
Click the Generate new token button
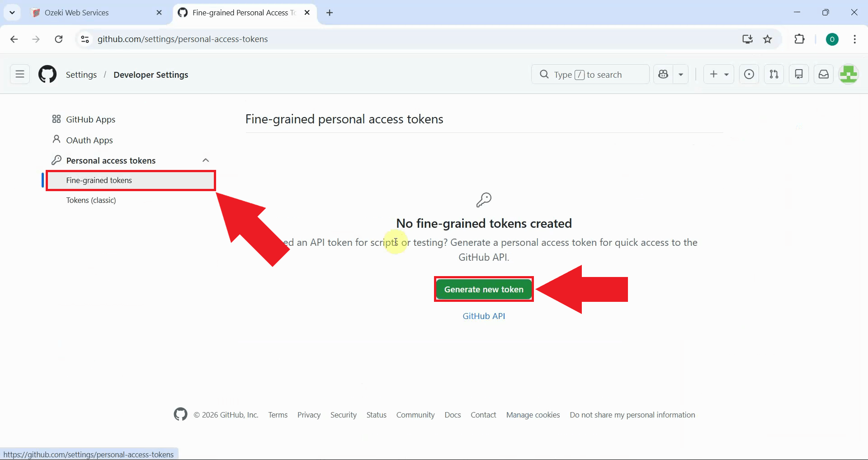coord(483,289)
